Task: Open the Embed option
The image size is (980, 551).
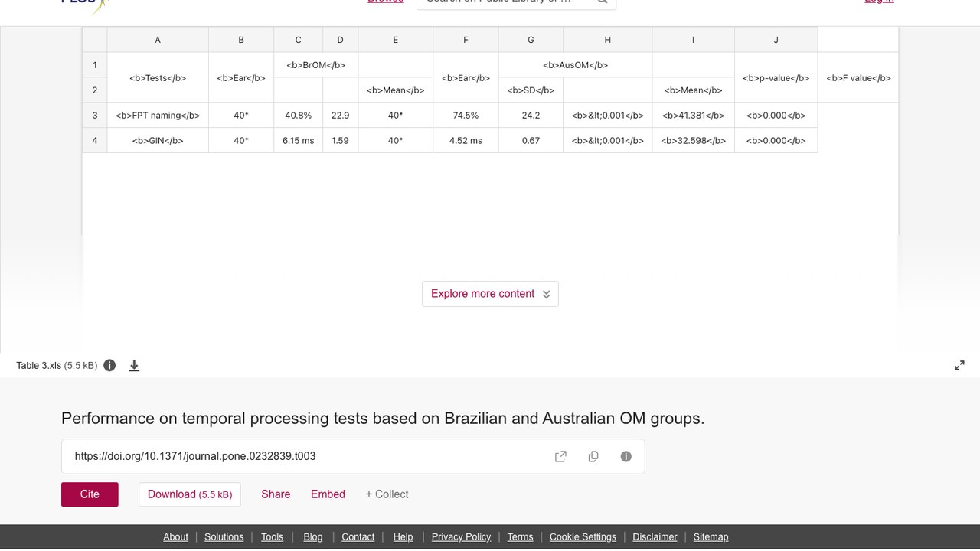Action: [328, 494]
